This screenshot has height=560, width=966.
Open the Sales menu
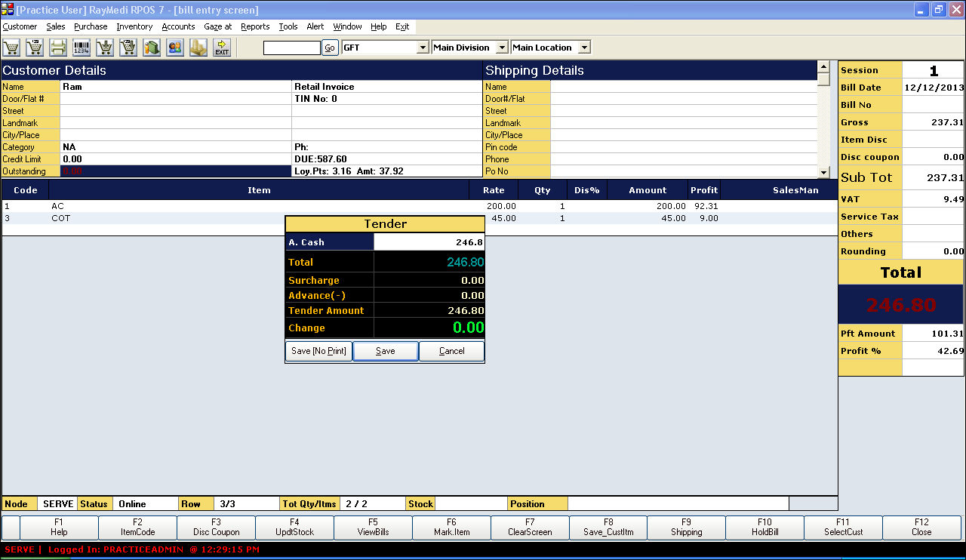coord(56,26)
